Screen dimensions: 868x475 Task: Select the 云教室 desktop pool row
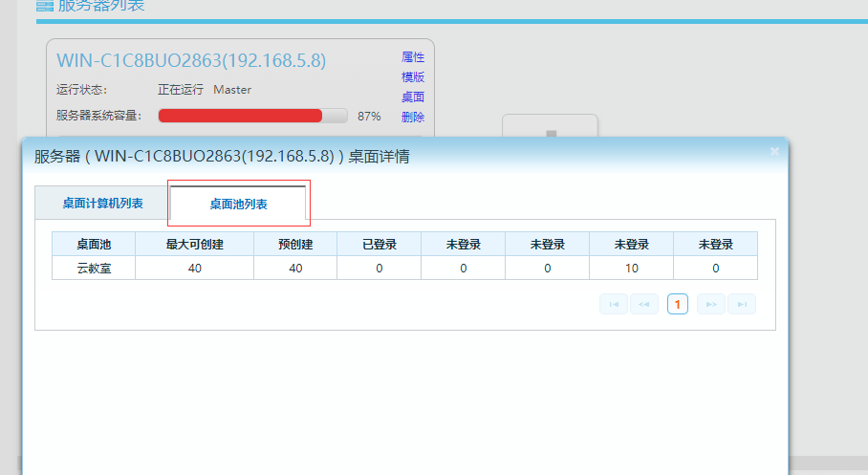[94, 269]
